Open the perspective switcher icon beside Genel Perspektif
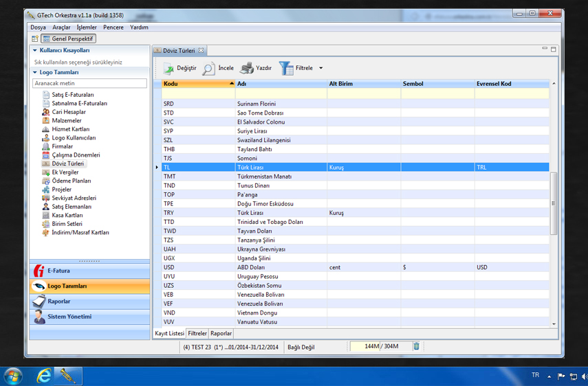This screenshot has width=588, height=386. (x=35, y=38)
